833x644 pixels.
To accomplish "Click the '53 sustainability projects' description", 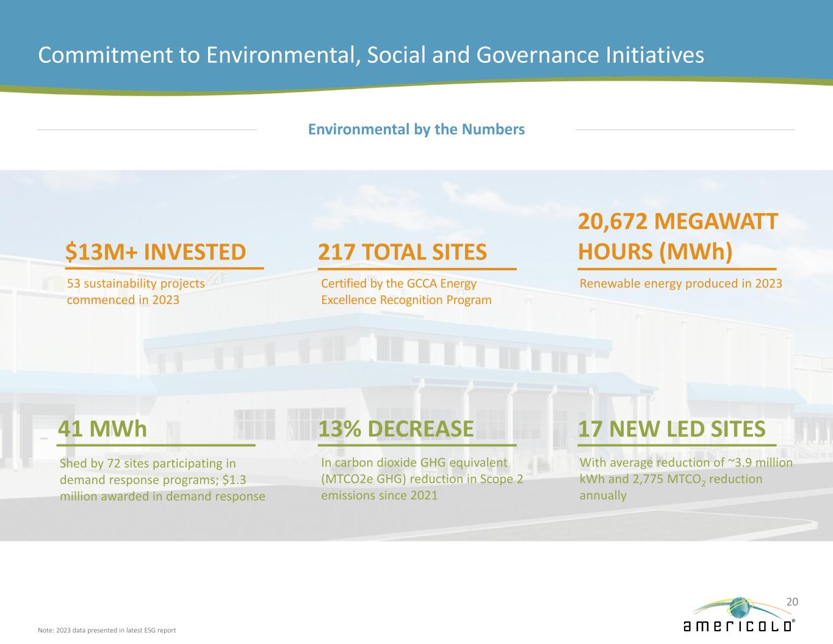I will click(135, 292).
